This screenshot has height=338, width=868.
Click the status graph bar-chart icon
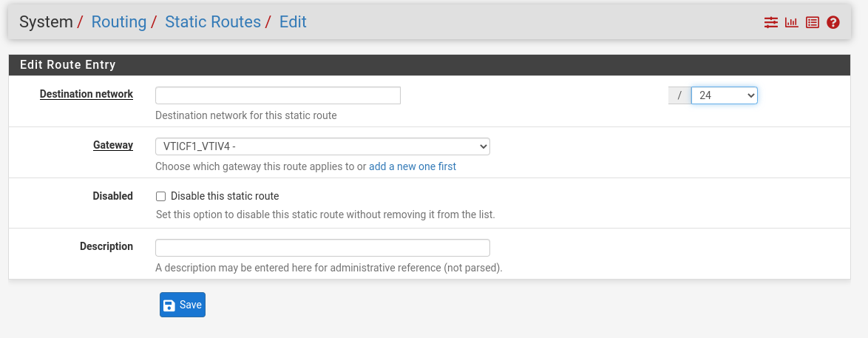coord(792,23)
